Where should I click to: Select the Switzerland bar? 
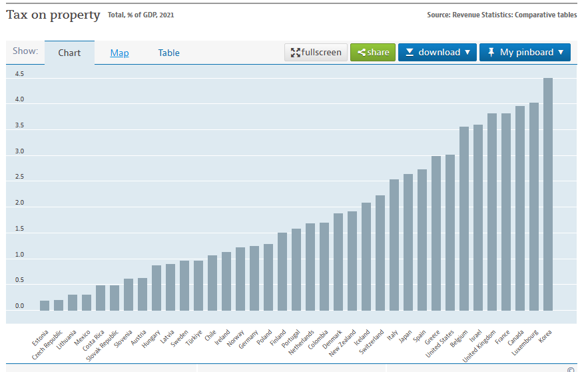[380, 253]
